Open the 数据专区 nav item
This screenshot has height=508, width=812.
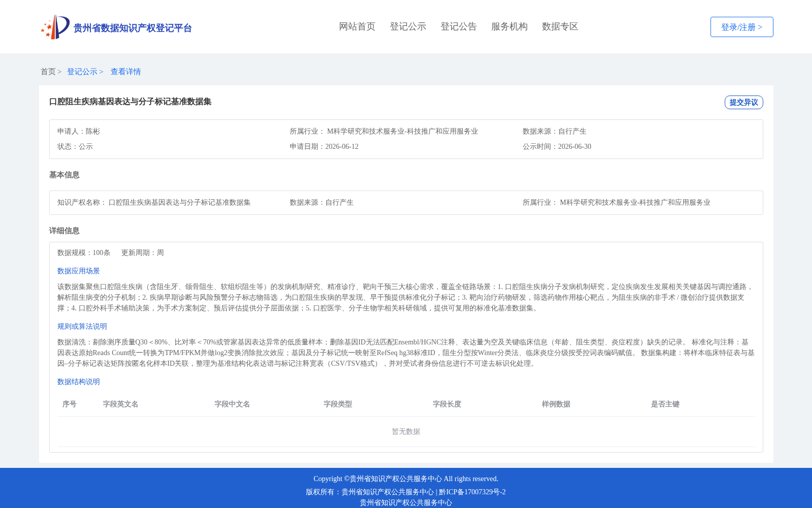[560, 26]
